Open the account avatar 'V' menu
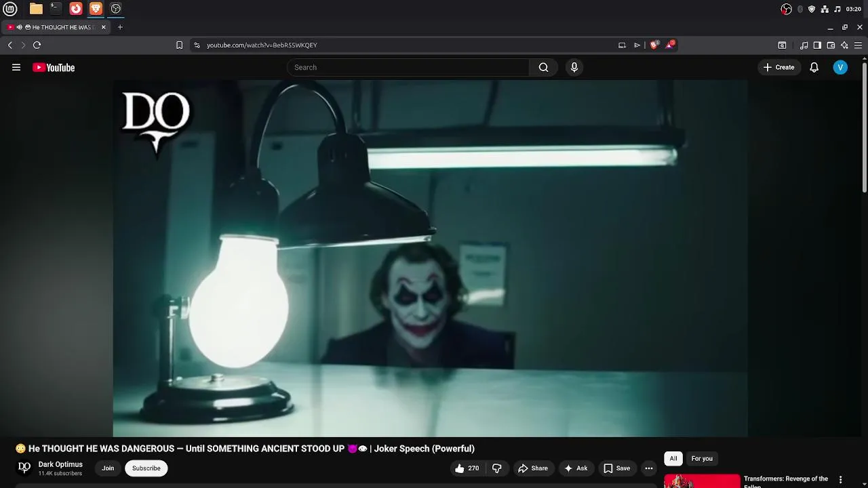The image size is (868, 488). point(840,67)
